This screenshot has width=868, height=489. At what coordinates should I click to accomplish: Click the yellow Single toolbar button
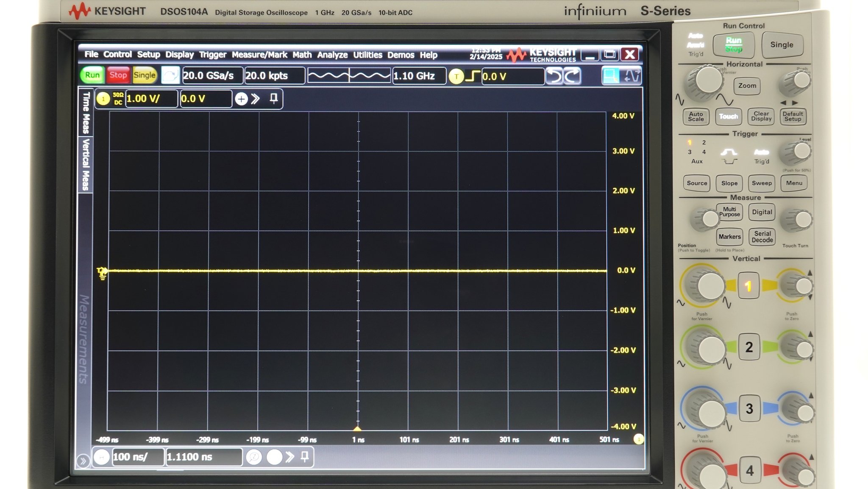(145, 75)
